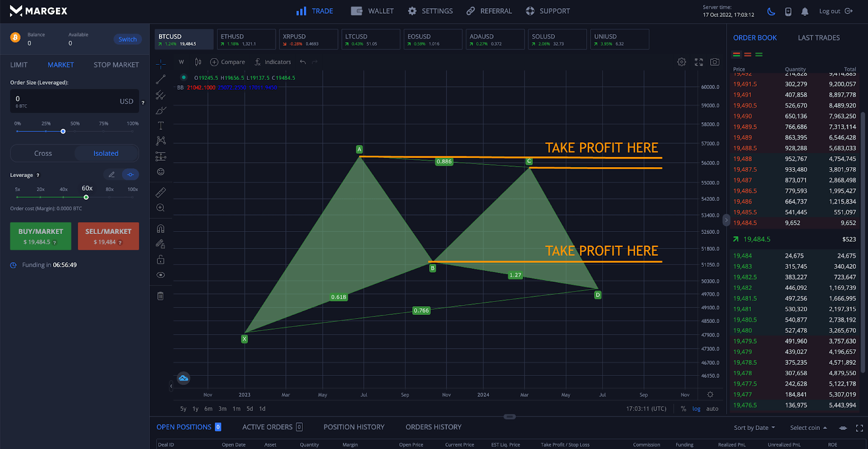This screenshot has height=449, width=868.
Task: Switch margin mode to Cross
Action: tap(43, 154)
